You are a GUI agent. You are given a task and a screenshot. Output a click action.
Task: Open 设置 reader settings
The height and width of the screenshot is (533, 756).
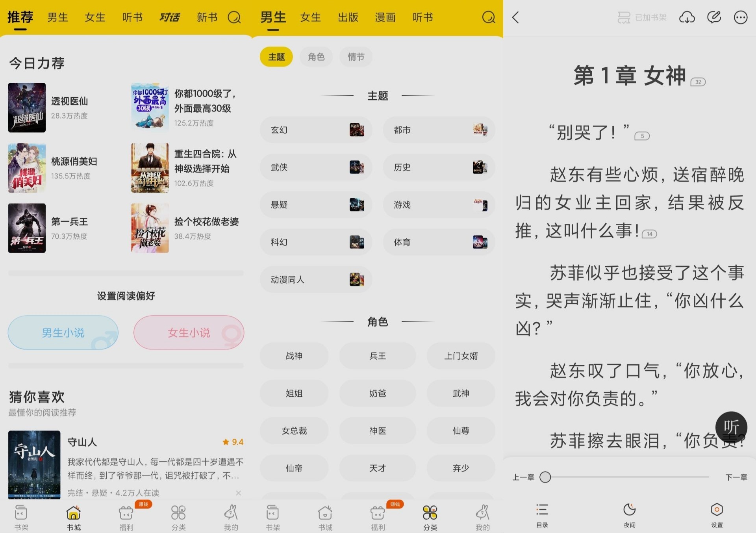coord(717,515)
